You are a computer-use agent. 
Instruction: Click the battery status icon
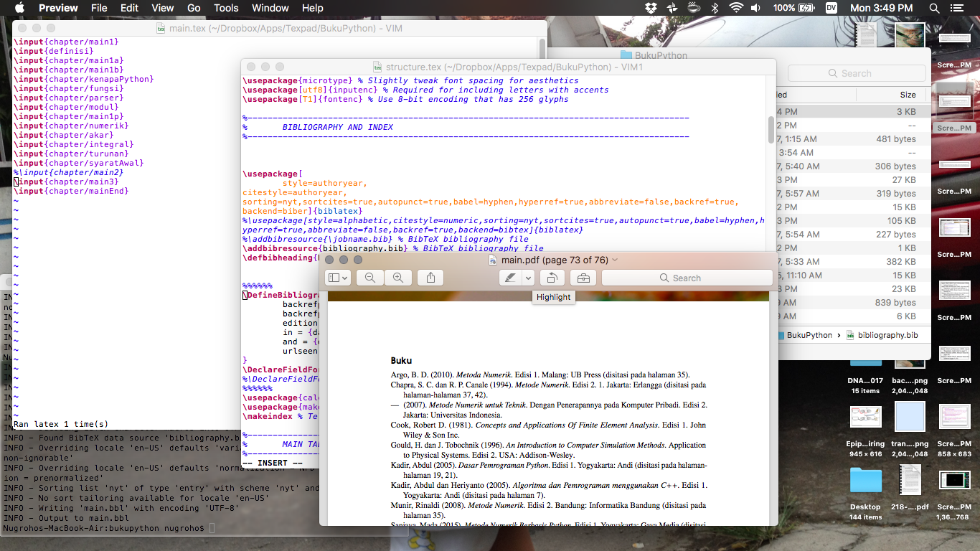click(806, 8)
